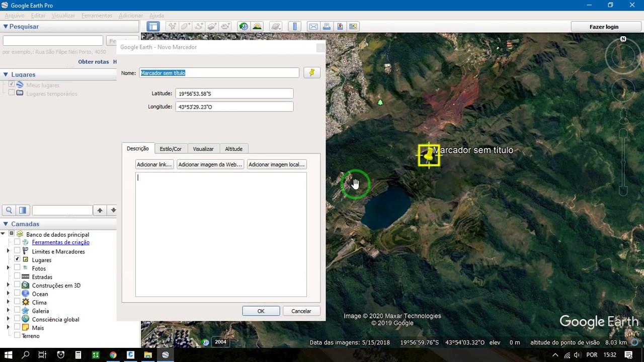The height and width of the screenshot is (362, 644).
Task: Open Windows taskbar search
Action: point(26,355)
